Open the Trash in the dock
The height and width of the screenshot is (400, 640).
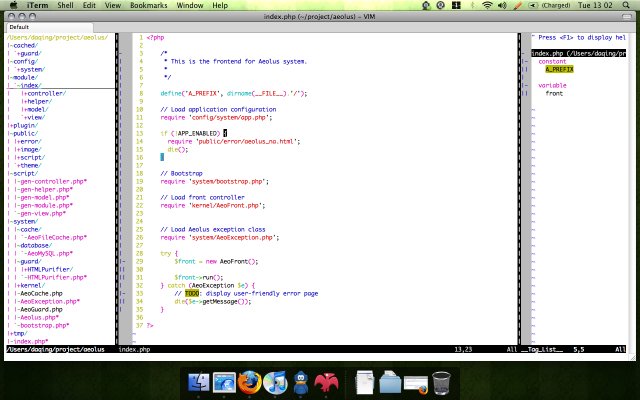[x=441, y=382]
